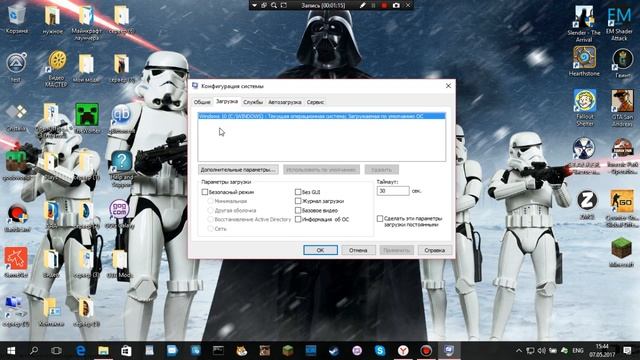640x360 pixels.
Task: Open the Minecraft grass block shortcut on the desktop
Action: 621,252
